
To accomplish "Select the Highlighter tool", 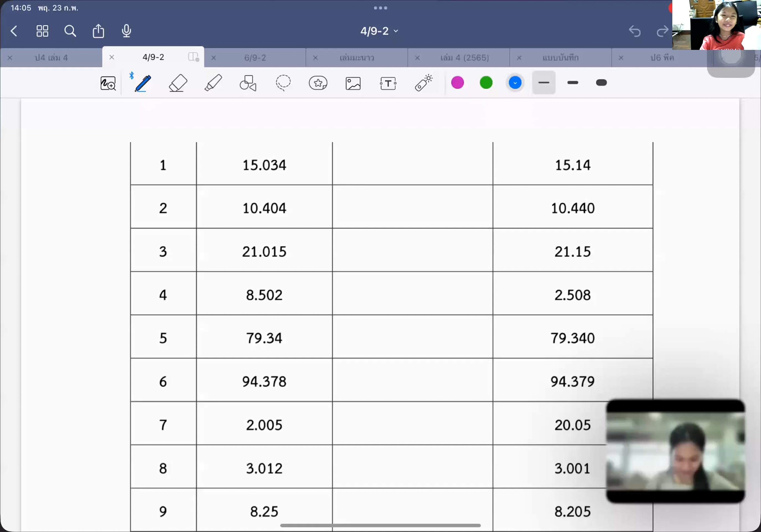I will pyautogui.click(x=213, y=83).
